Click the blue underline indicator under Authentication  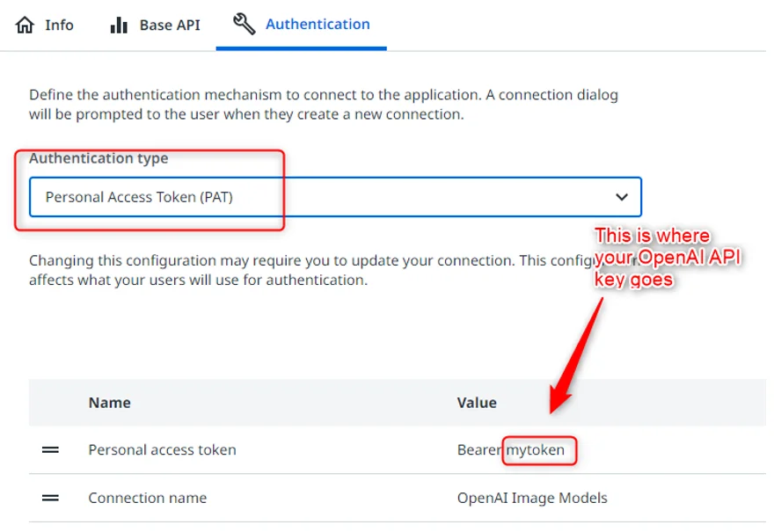(x=301, y=47)
